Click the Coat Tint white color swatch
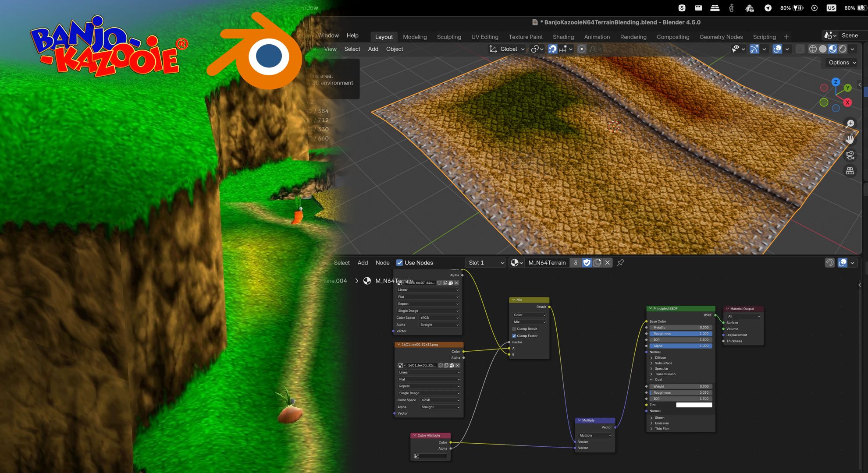The image size is (868, 473). tap(694, 405)
